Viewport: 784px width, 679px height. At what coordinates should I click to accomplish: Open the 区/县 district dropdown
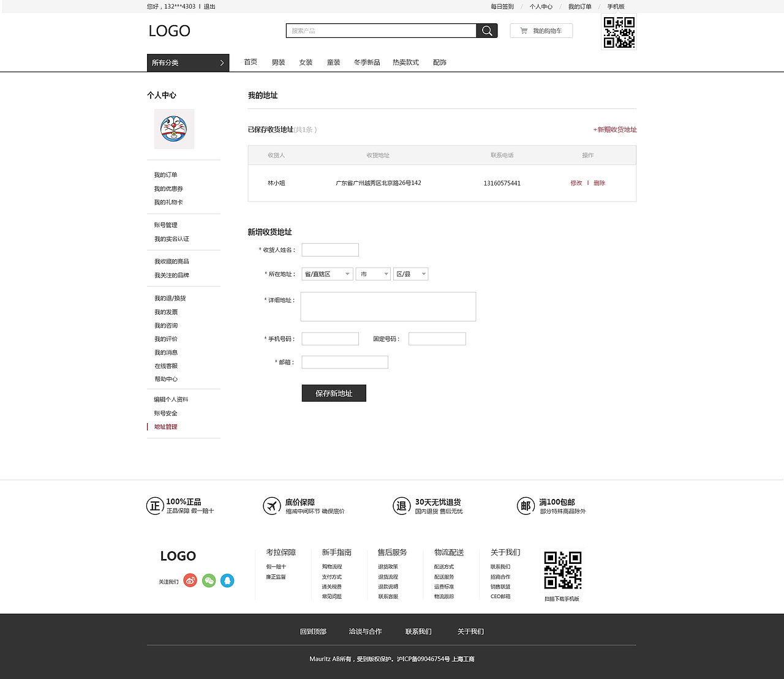411,274
